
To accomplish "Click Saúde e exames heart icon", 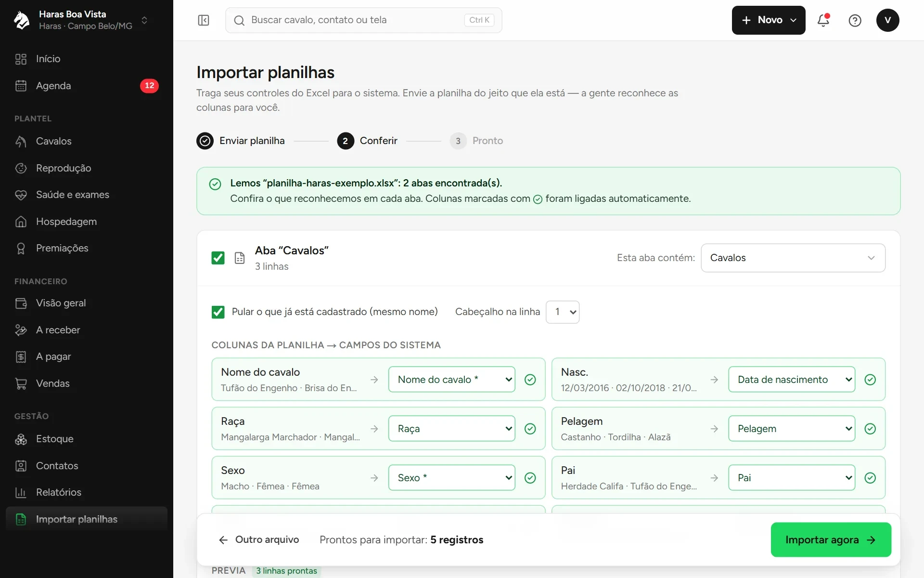I will [x=21, y=195].
